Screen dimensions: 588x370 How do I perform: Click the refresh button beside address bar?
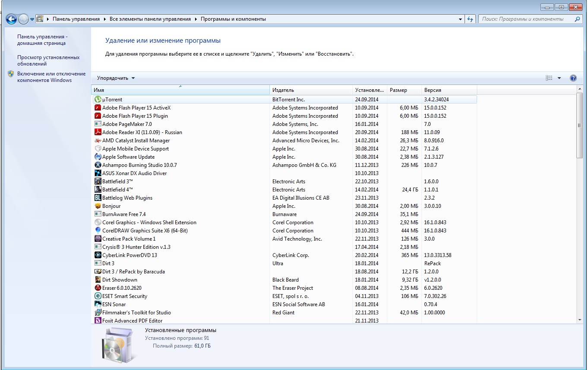[470, 19]
